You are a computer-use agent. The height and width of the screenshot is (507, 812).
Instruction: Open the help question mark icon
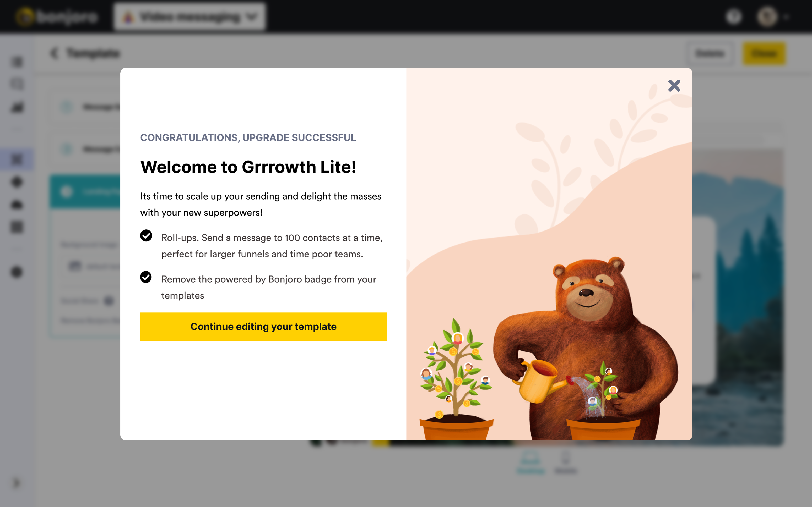tap(733, 16)
